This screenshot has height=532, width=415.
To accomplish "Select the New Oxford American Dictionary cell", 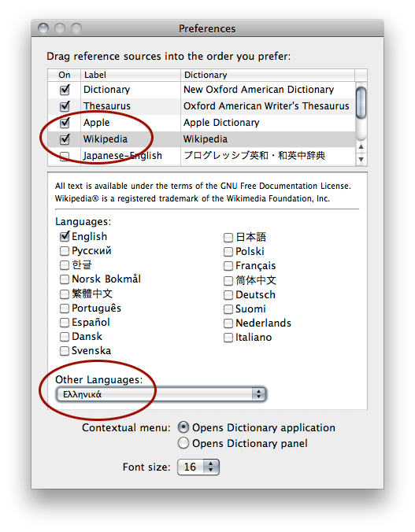I will point(268,90).
